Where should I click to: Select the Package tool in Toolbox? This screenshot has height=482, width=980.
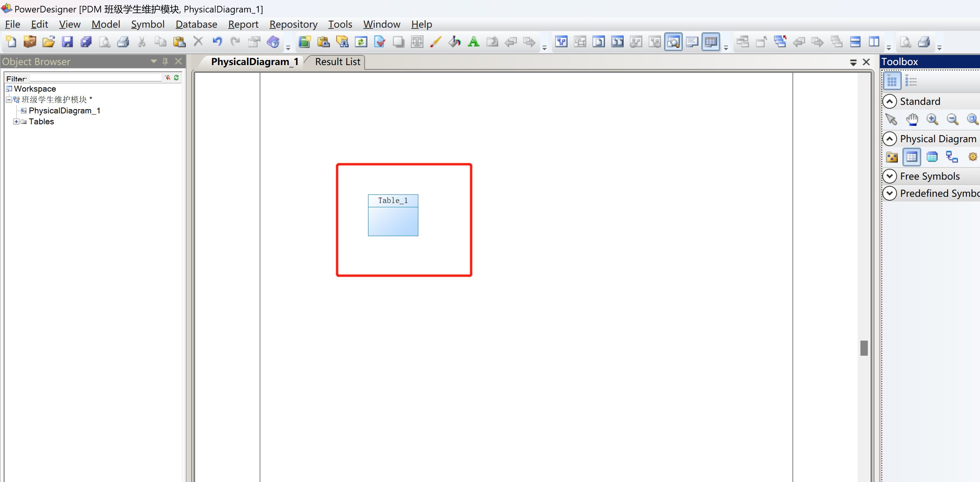(x=892, y=157)
